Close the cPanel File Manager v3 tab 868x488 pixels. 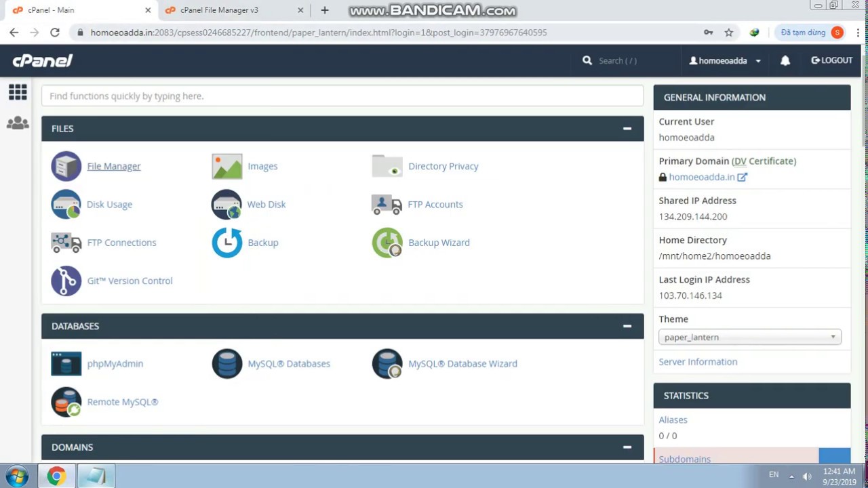(301, 10)
